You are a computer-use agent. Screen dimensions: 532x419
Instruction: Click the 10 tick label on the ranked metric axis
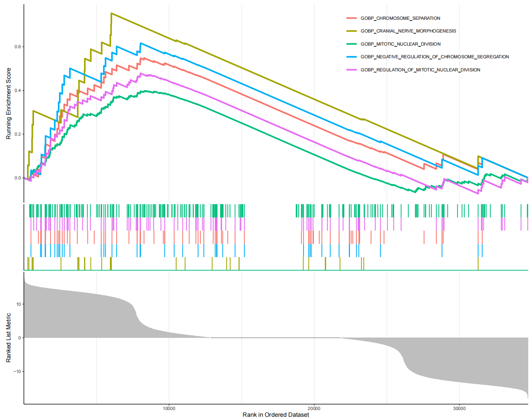tap(18, 304)
